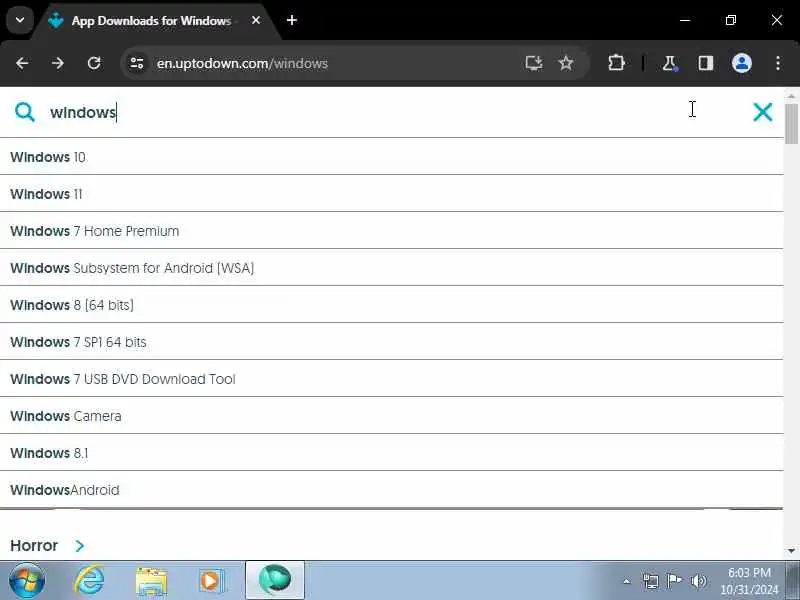This screenshot has width=800, height=600.
Task: Open 'Windows 7 SP1 64 bits' result
Action: click(391, 342)
